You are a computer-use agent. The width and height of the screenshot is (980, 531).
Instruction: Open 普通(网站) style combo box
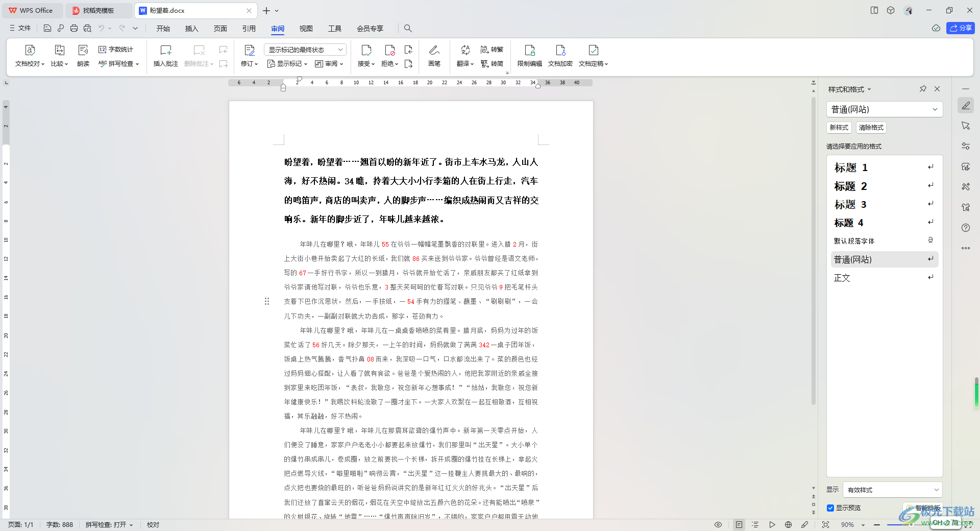(x=884, y=109)
